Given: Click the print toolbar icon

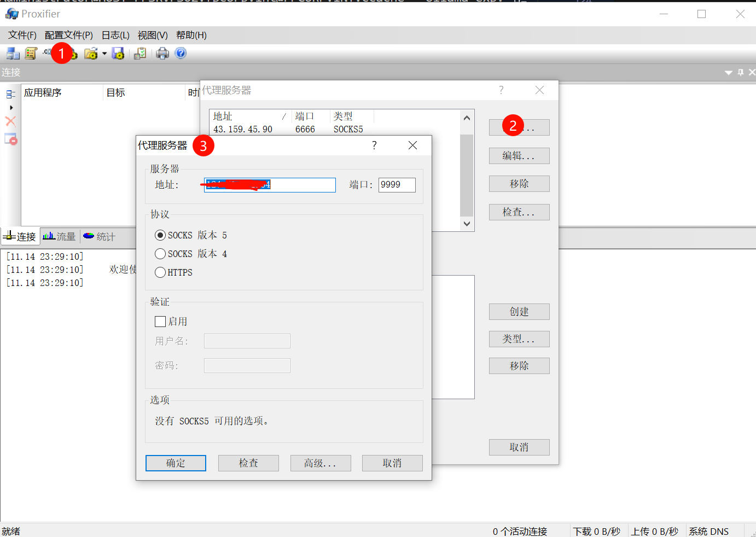Looking at the screenshot, I should pyautogui.click(x=162, y=53).
